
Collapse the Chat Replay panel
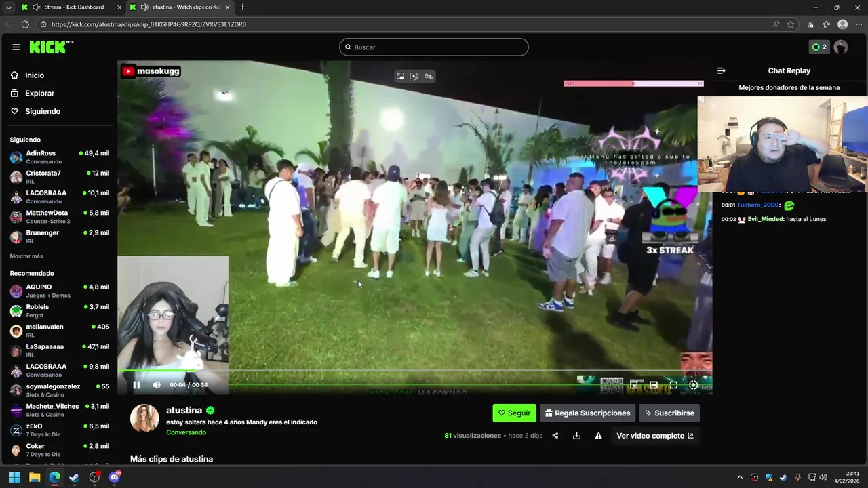click(x=721, y=70)
